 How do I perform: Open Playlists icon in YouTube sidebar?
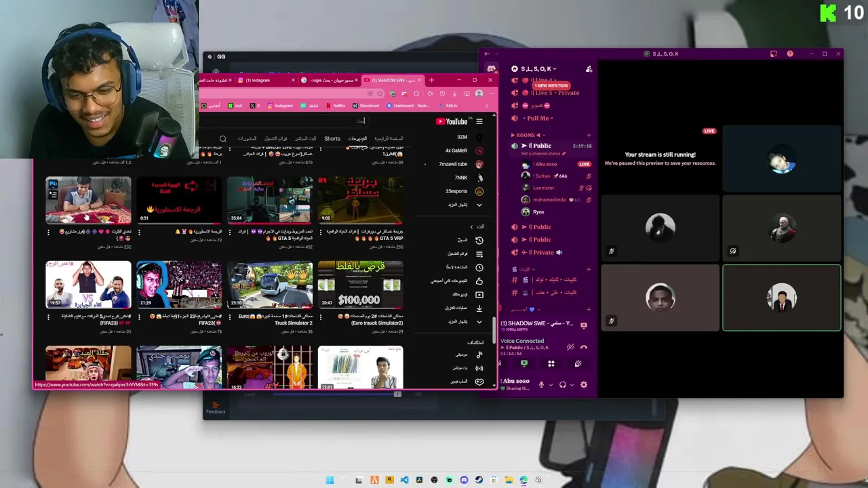(x=479, y=254)
